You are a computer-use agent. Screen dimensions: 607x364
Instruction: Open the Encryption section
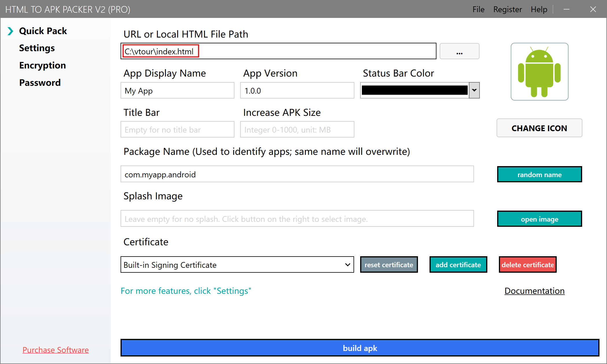42,65
